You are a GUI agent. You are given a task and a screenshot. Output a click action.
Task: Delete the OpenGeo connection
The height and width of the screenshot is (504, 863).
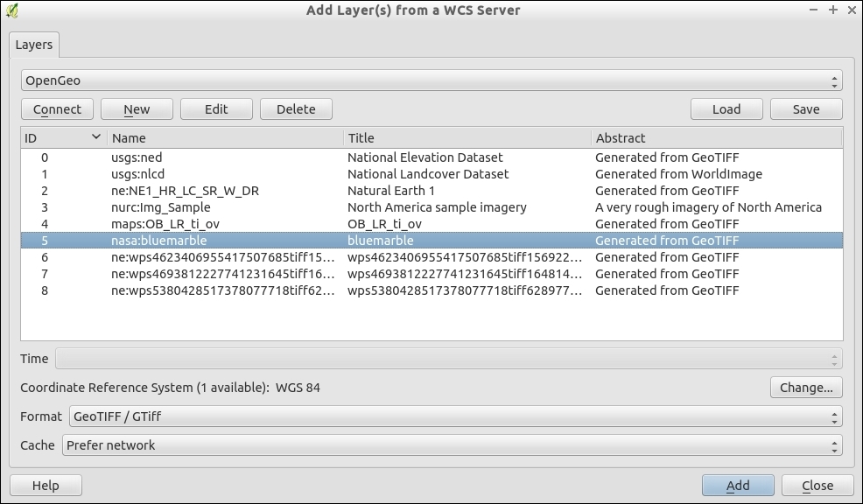(x=296, y=109)
